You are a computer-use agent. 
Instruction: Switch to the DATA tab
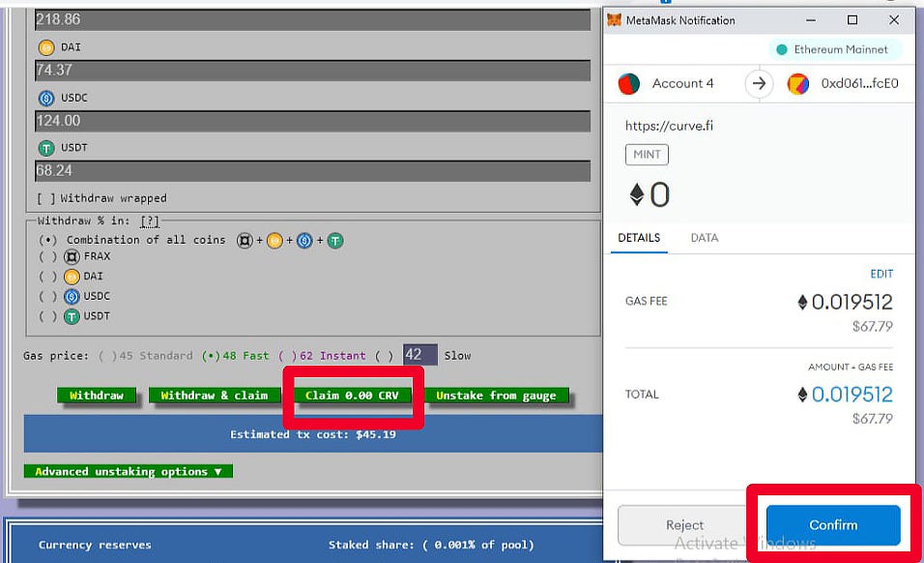705,238
